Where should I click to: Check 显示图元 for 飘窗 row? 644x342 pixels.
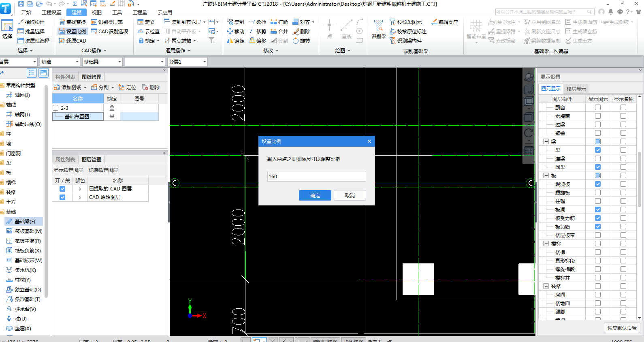coord(598,107)
